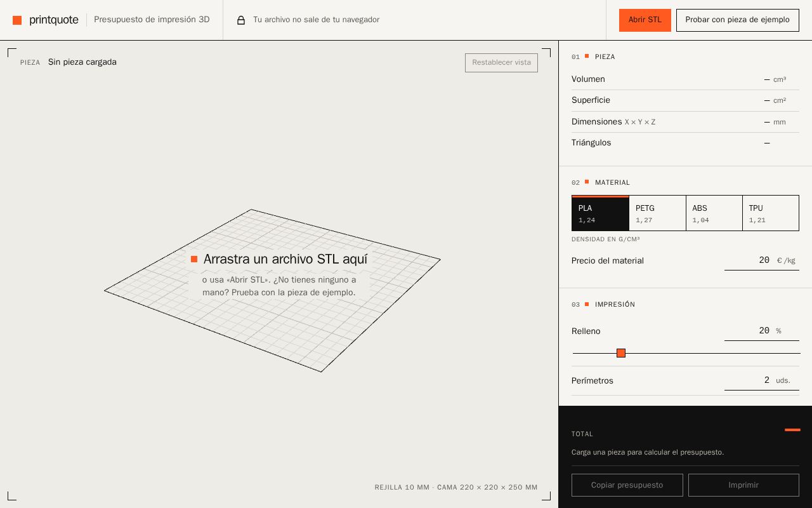Load the sample piece via Probar con pieza de ejemplo
Image resolution: width=812 pixels, height=508 pixels.
coord(737,20)
